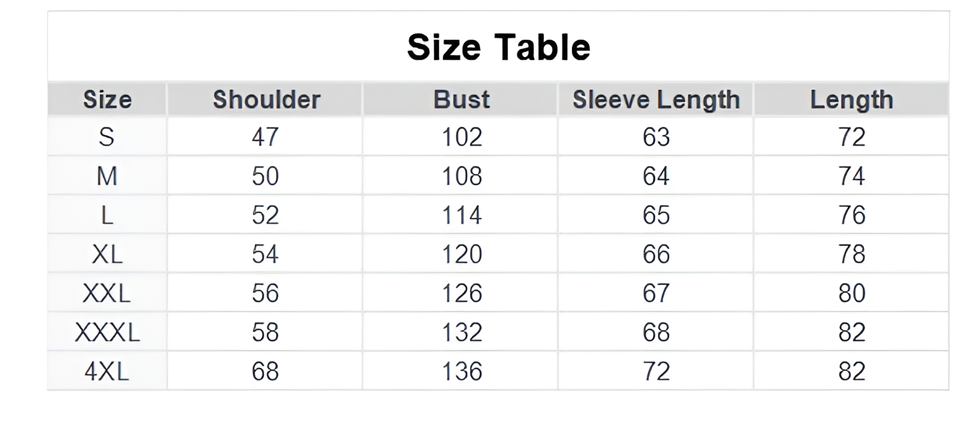Click the S size row label
The height and width of the screenshot is (425, 980).
tap(107, 137)
